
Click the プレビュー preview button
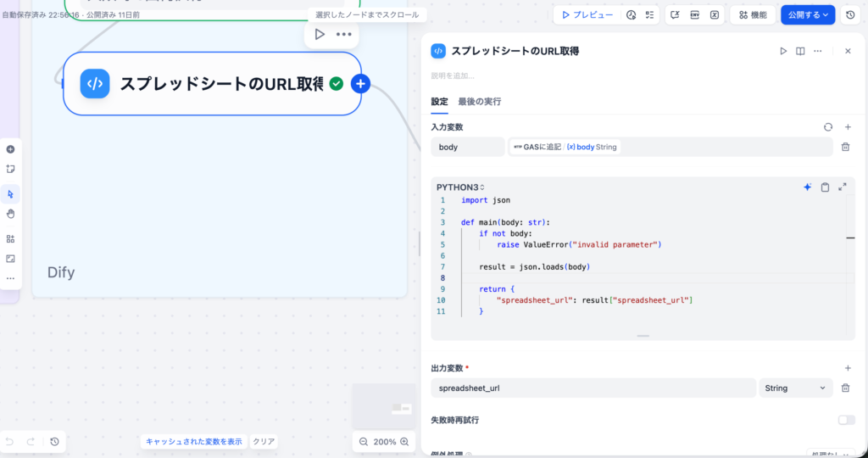[587, 14]
